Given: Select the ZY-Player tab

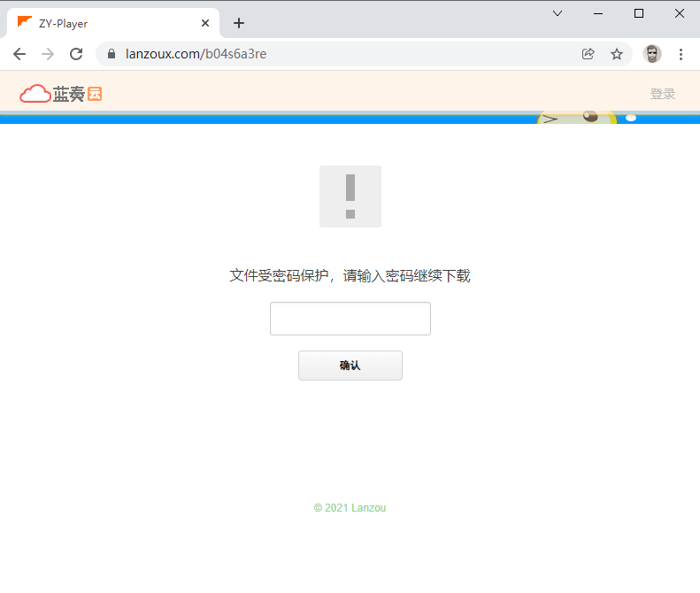Looking at the screenshot, I should [x=113, y=23].
